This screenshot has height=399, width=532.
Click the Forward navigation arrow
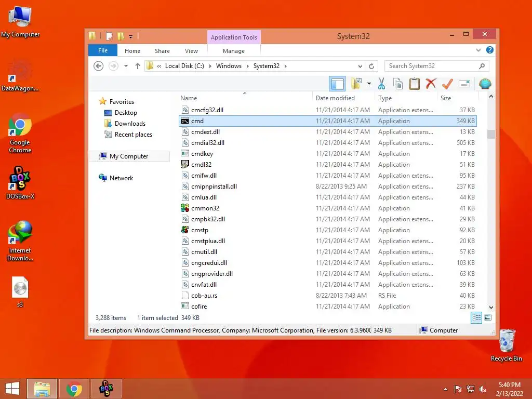click(x=113, y=66)
